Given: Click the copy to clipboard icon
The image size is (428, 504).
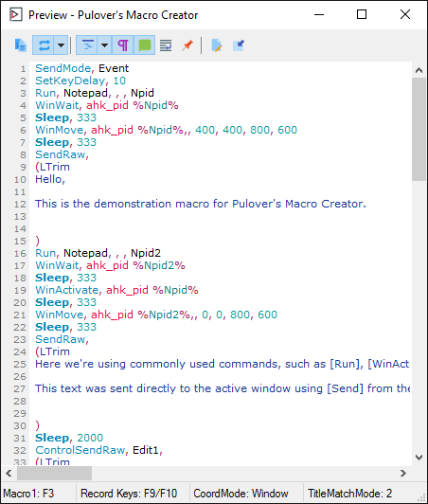Looking at the screenshot, I should pos(20,45).
